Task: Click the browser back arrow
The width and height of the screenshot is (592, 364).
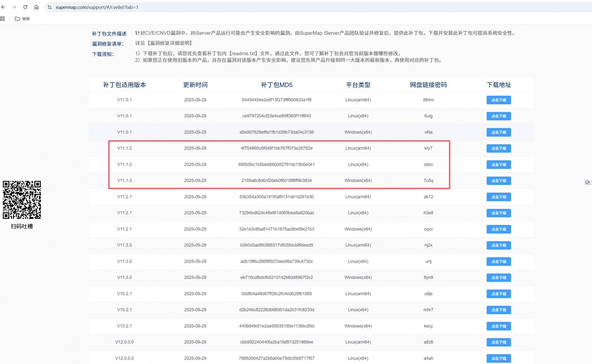Action: pos(3,7)
